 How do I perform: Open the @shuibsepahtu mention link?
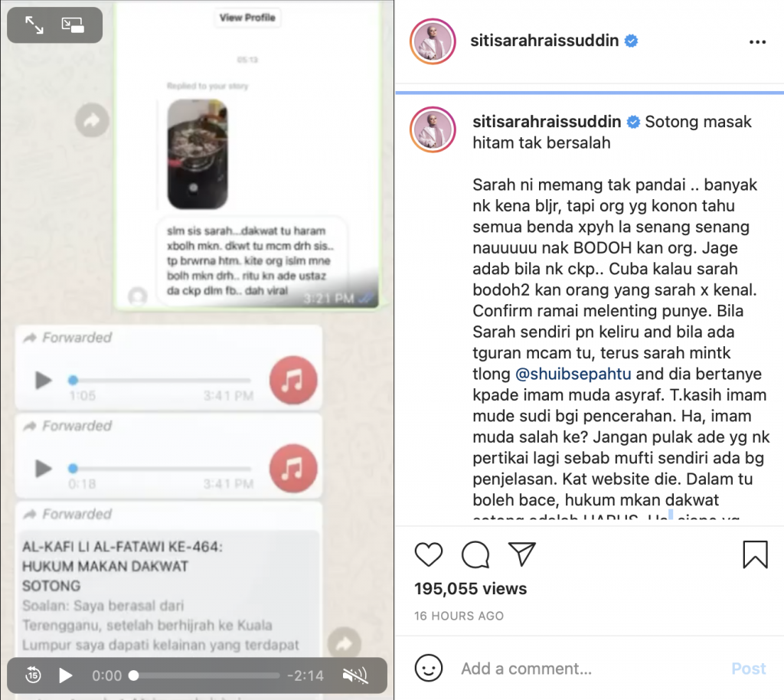tap(573, 374)
